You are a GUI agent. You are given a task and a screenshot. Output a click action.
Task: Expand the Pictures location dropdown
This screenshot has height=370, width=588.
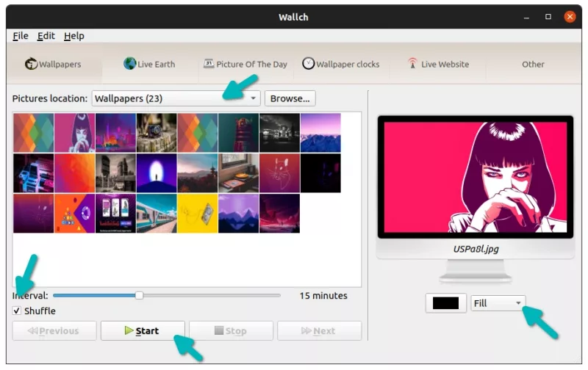[176, 98]
